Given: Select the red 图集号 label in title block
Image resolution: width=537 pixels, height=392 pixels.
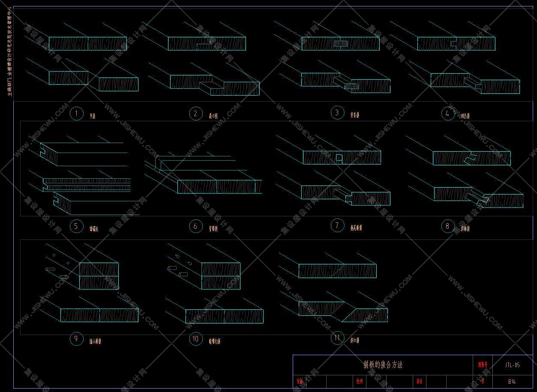Looking at the screenshot, I should 483,365.
